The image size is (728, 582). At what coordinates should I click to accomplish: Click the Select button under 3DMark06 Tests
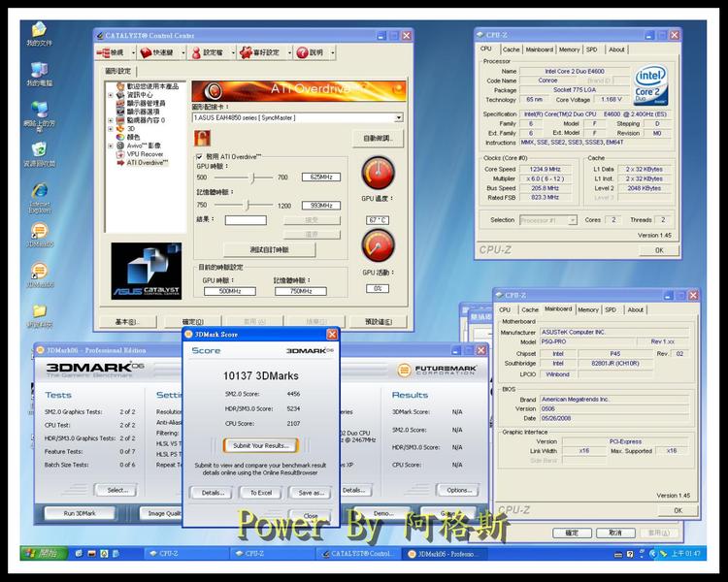point(116,490)
